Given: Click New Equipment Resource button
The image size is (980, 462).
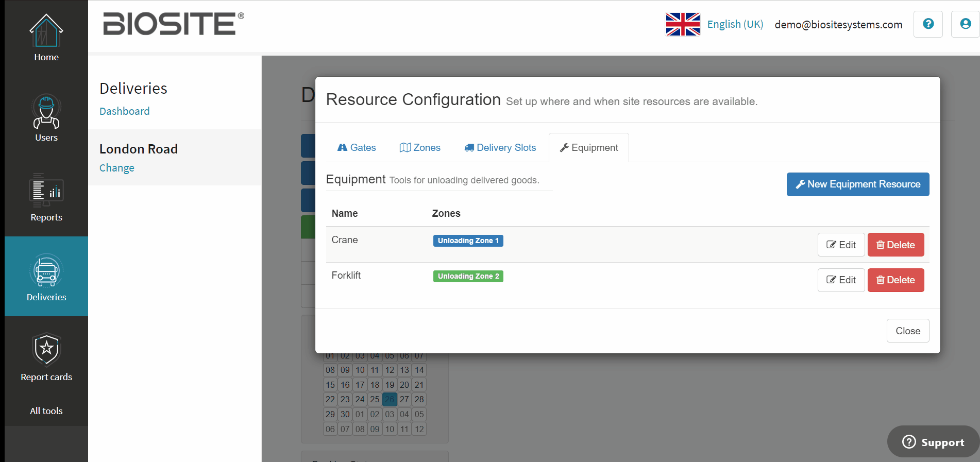Looking at the screenshot, I should coord(858,184).
